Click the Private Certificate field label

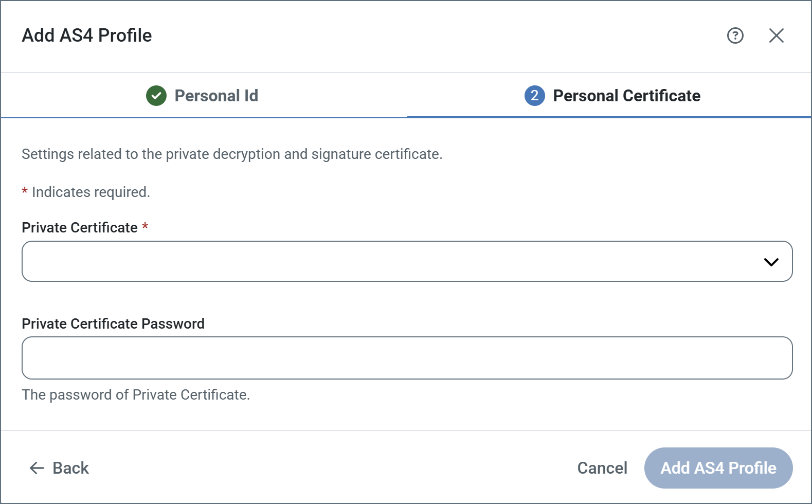(80, 227)
